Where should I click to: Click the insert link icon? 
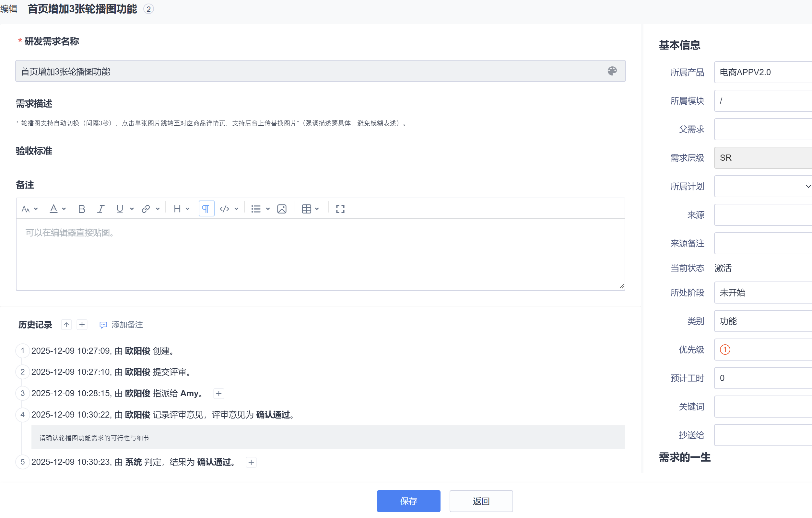click(x=146, y=209)
